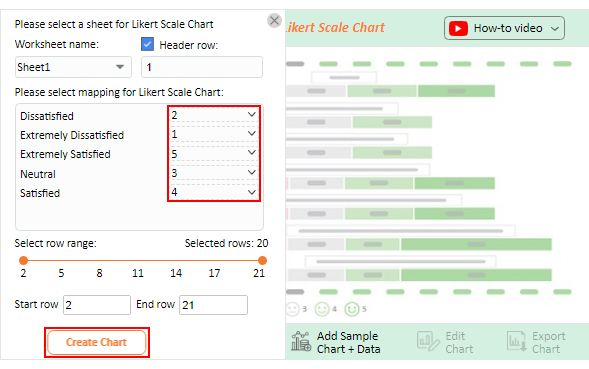The width and height of the screenshot is (589, 369).
Task: Click the neutral face emoji labeled 3
Action: [x=293, y=309]
